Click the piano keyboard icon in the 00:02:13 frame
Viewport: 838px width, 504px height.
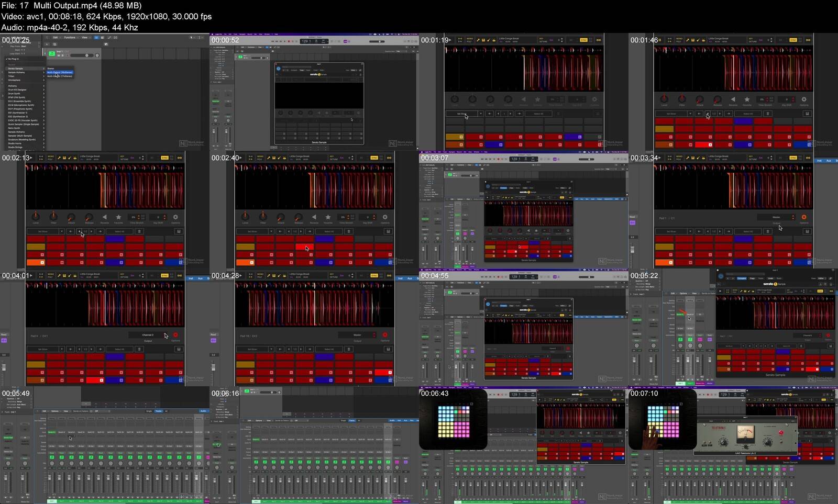(179, 231)
